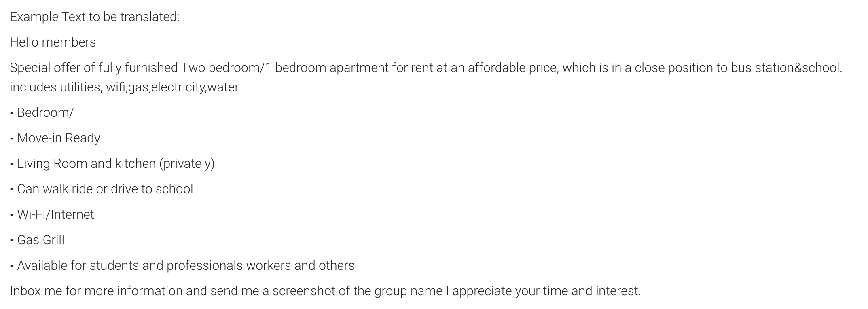868x309 pixels.
Task: Click the words 'group name' in last line
Action: click(409, 291)
